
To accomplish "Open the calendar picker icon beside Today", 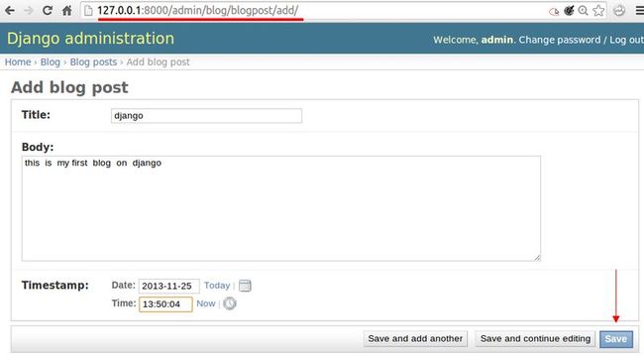I will (x=245, y=286).
